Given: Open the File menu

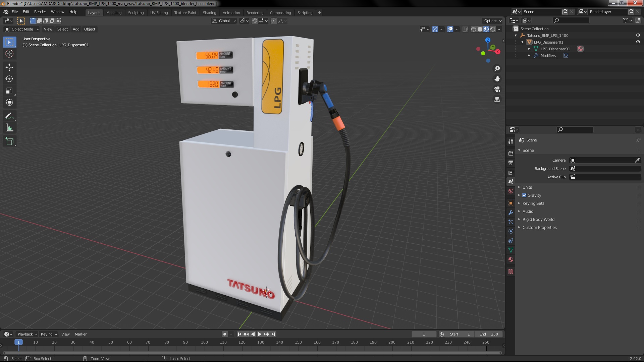Looking at the screenshot, I should tap(15, 12).
